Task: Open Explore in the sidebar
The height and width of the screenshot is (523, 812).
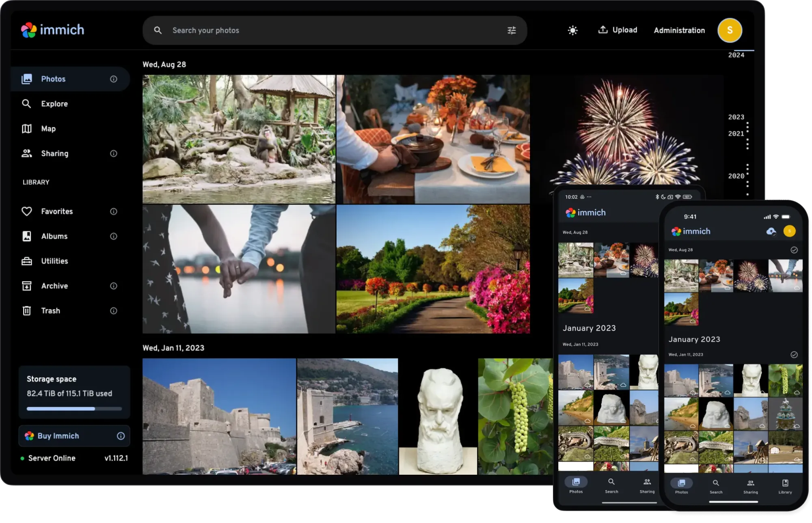Action: (54, 104)
